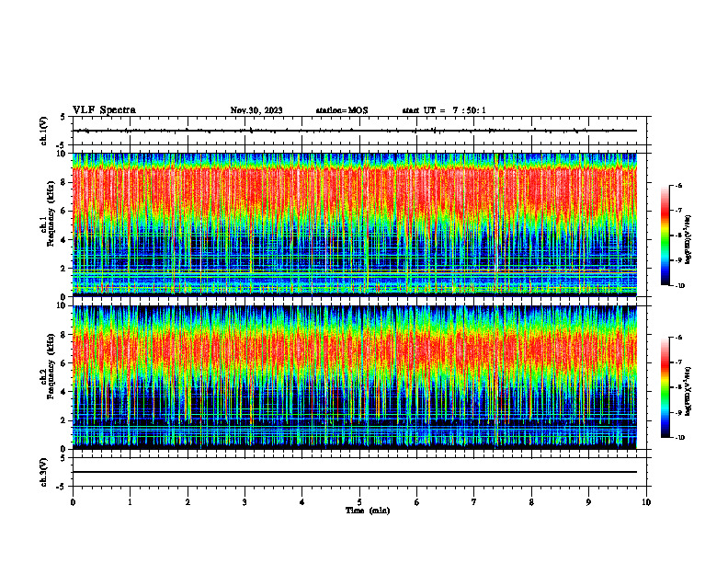
Task: Click the "6" kHz tick of ch.1 spectrogram
Action: [65, 212]
